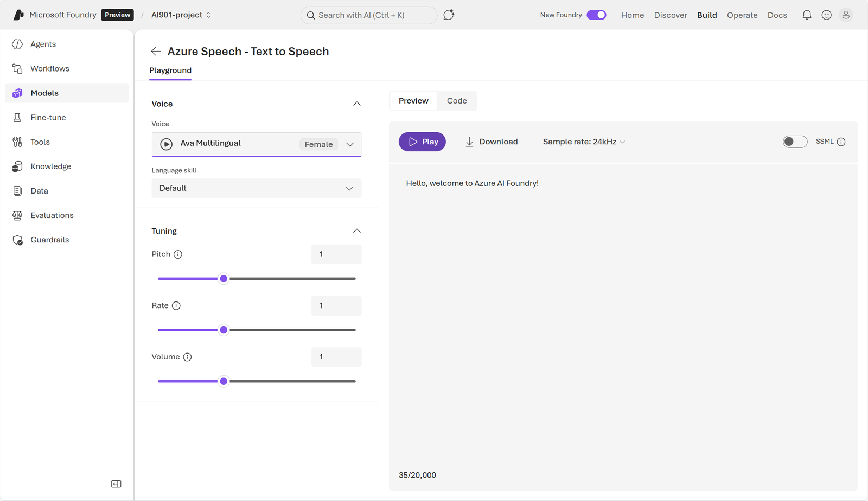The height and width of the screenshot is (501, 868).
Task: Click the search magnifier icon
Action: coord(311,15)
